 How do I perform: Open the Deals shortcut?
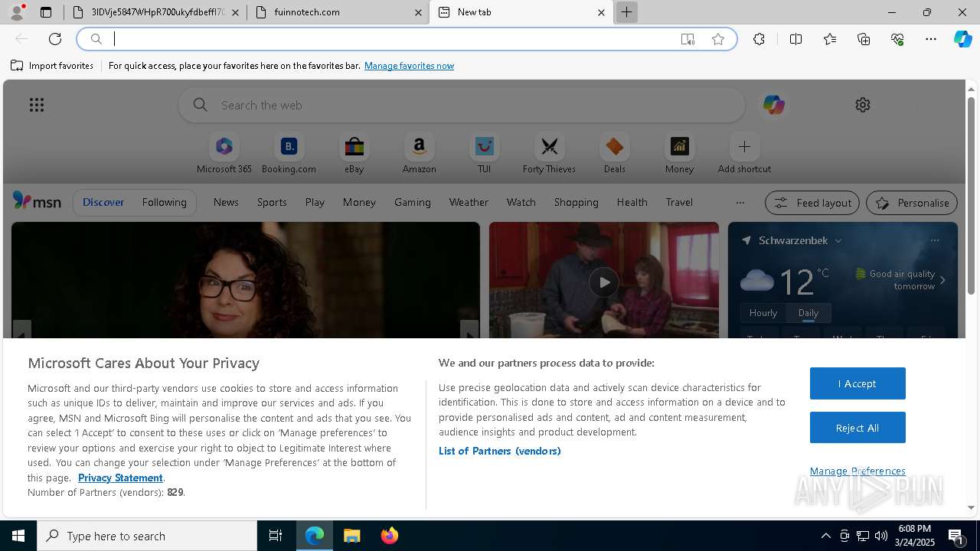pos(614,154)
